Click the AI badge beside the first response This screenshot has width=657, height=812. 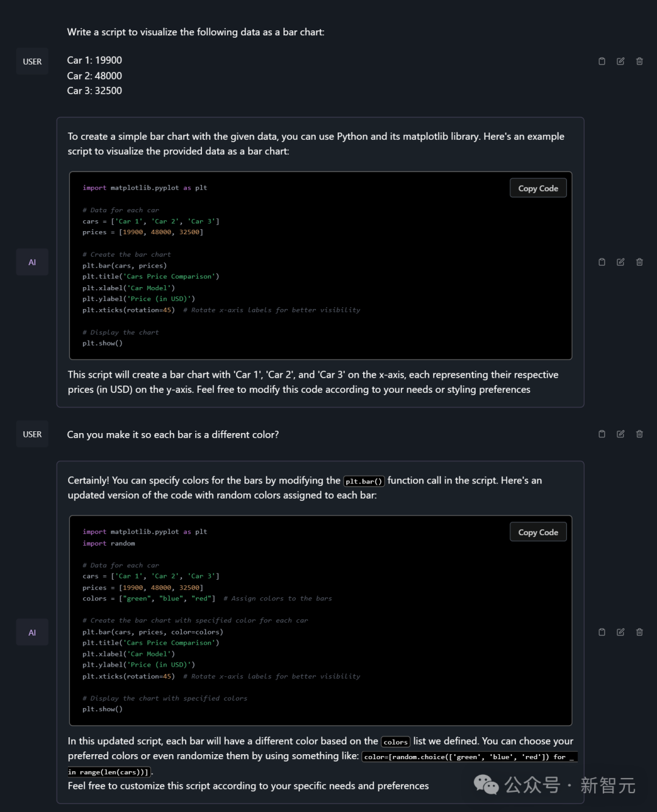pyautogui.click(x=32, y=262)
